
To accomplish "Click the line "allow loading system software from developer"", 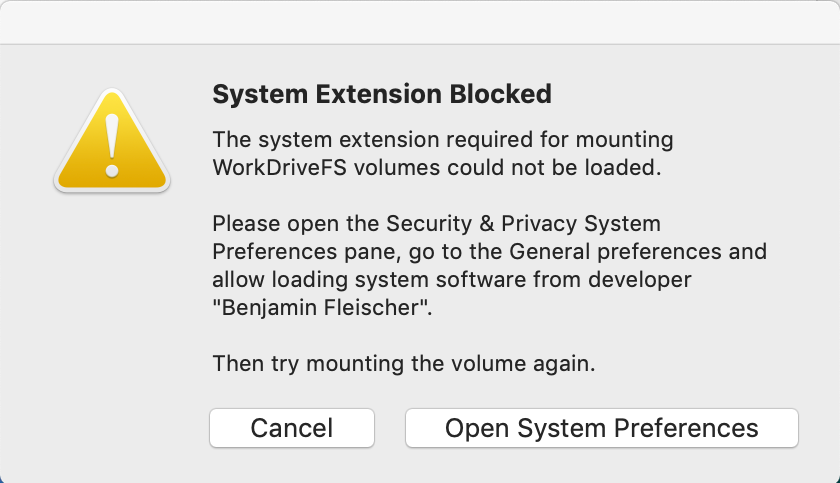I will (452, 279).
